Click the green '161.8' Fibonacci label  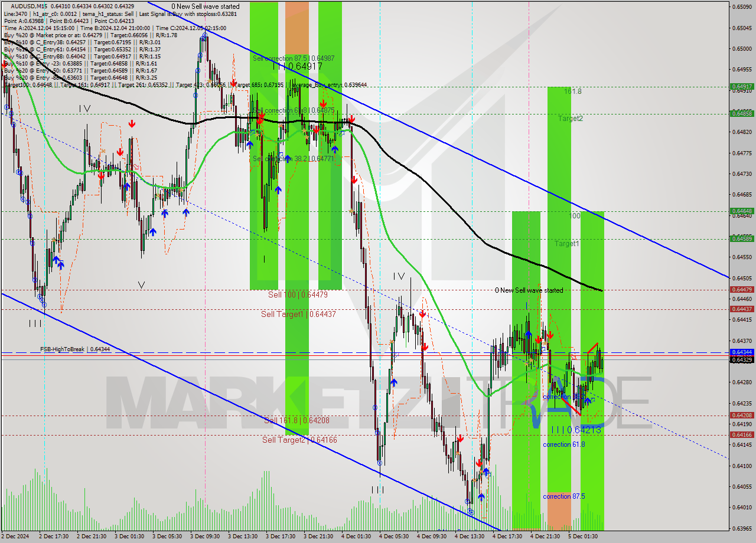click(x=572, y=91)
